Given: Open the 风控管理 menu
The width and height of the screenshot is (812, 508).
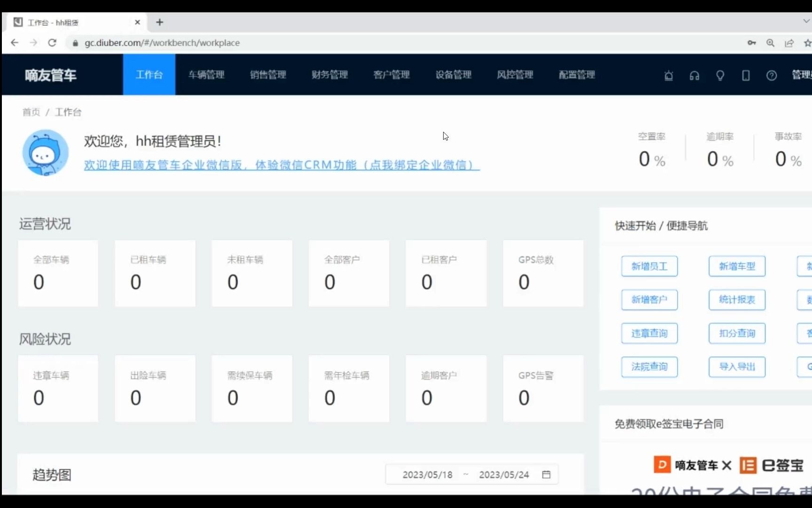Looking at the screenshot, I should (x=515, y=74).
